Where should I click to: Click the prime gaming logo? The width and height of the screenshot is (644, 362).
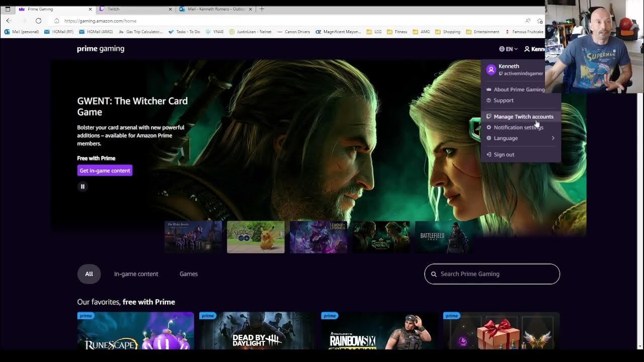[x=101, y=49]
